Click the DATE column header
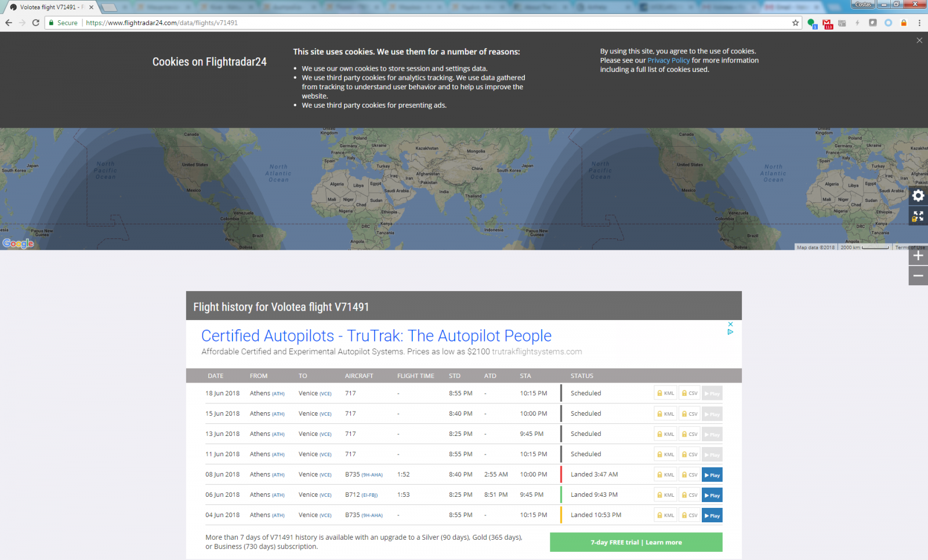This screenshot has width=928, height=560. (x=216, y=376)
